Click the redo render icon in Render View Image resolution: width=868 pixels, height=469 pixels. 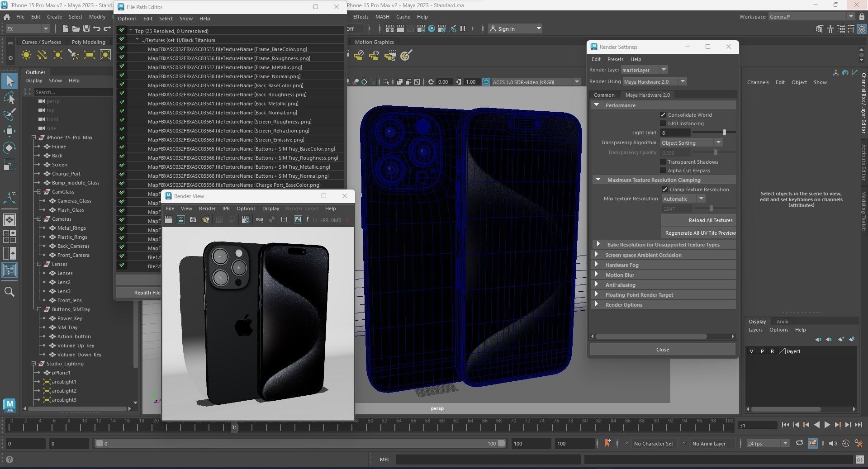pos(169,220)
